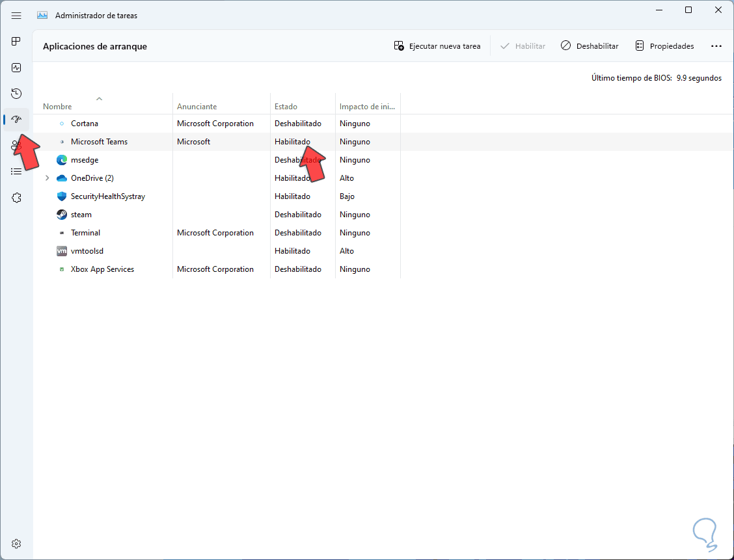Click the OneDrive cloud icon

click(62, 178)
